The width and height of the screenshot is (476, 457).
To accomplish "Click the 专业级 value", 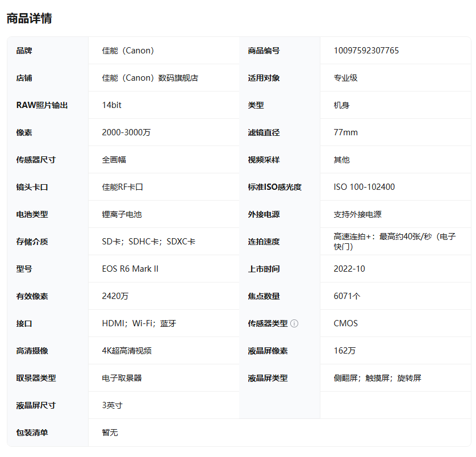I will pos(345,78).
